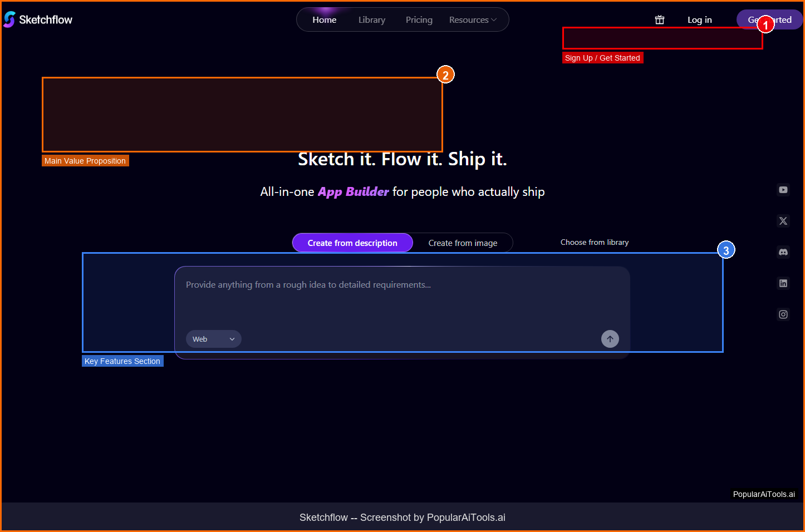Click the X (Twitter) social icon
This screenshot has width=805, height=532.
click(x=783, y=221)
